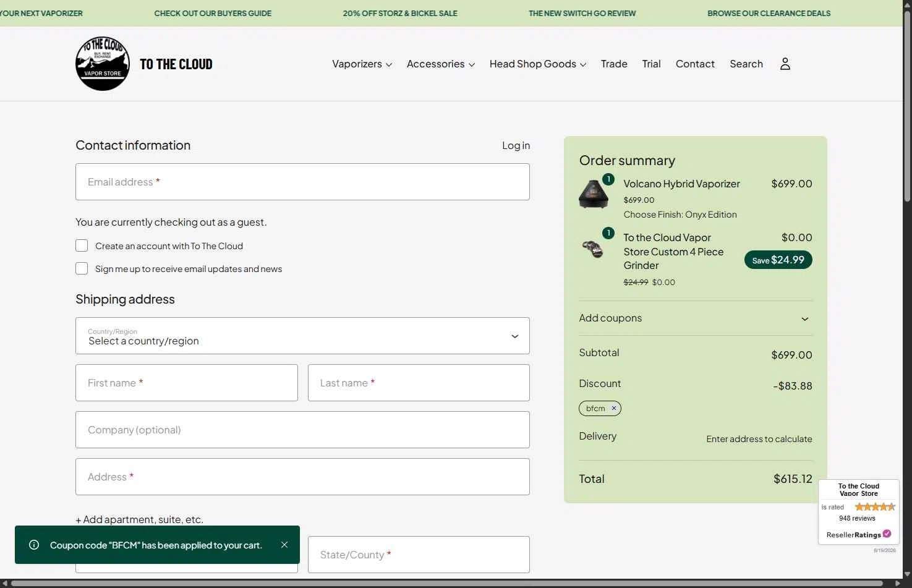Focus the Company (optional) field
This screenshot has height=588, width=912.
click(x=302, y=430)
